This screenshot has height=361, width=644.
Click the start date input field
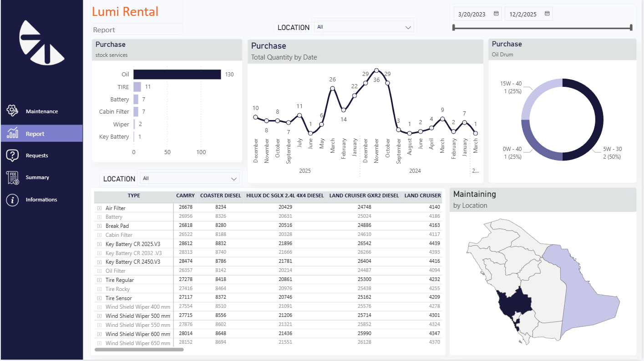472,14
